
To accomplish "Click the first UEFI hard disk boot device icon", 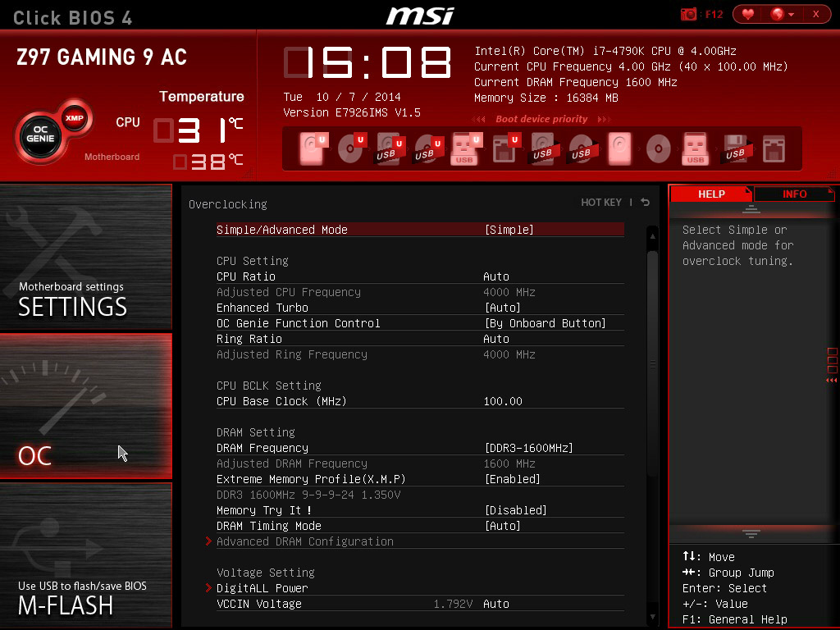I will pos(311,148).
